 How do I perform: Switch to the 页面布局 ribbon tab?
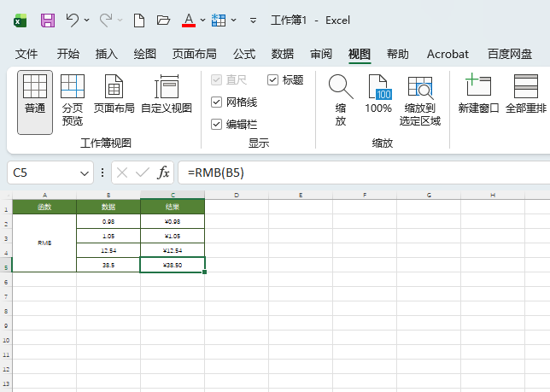(195, 54)
